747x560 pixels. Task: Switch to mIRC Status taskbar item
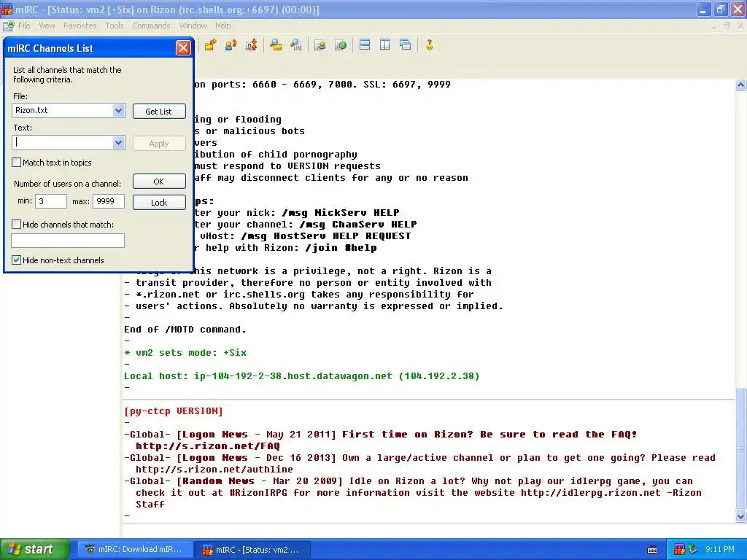coord(252,550)
